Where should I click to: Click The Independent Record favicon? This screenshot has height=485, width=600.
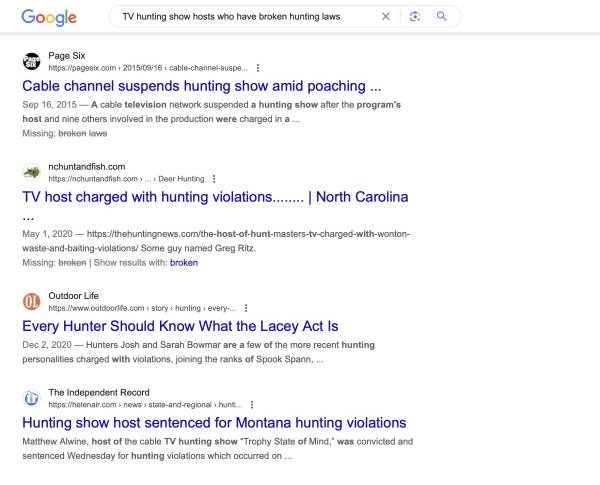[31, 398]
